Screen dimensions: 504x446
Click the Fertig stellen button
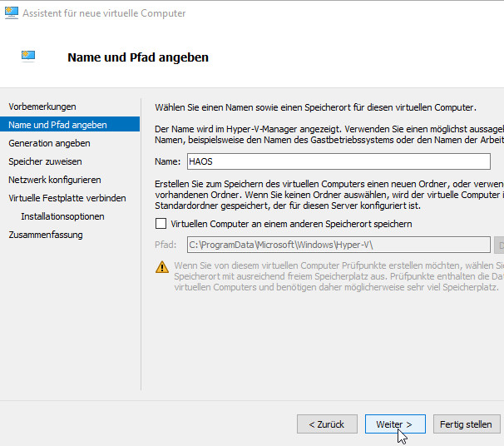pos(466,424)
